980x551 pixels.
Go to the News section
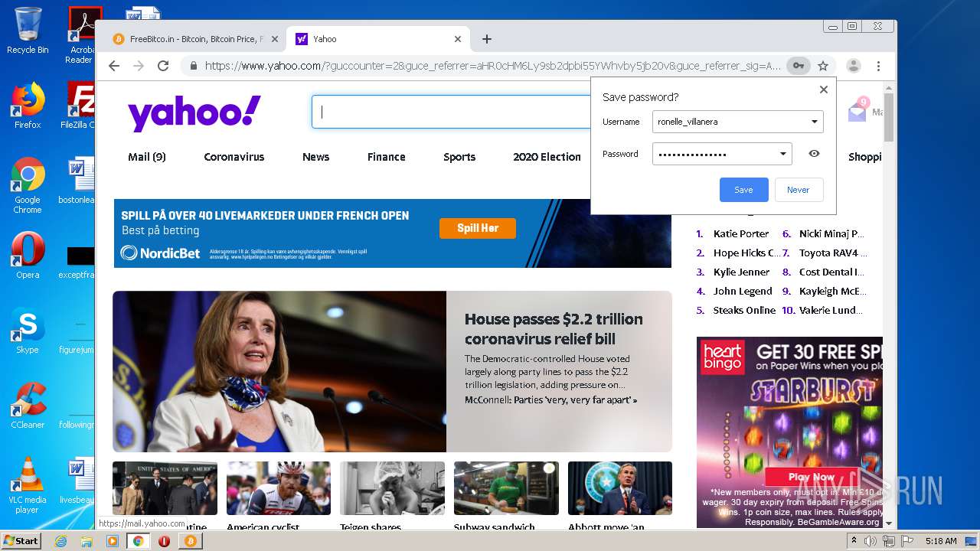coord(315,157)
